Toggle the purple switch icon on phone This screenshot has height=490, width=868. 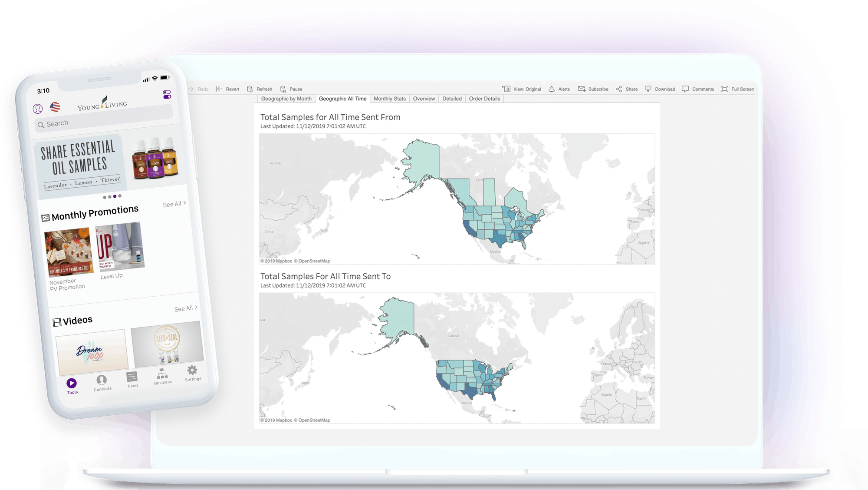pos(167,94)
